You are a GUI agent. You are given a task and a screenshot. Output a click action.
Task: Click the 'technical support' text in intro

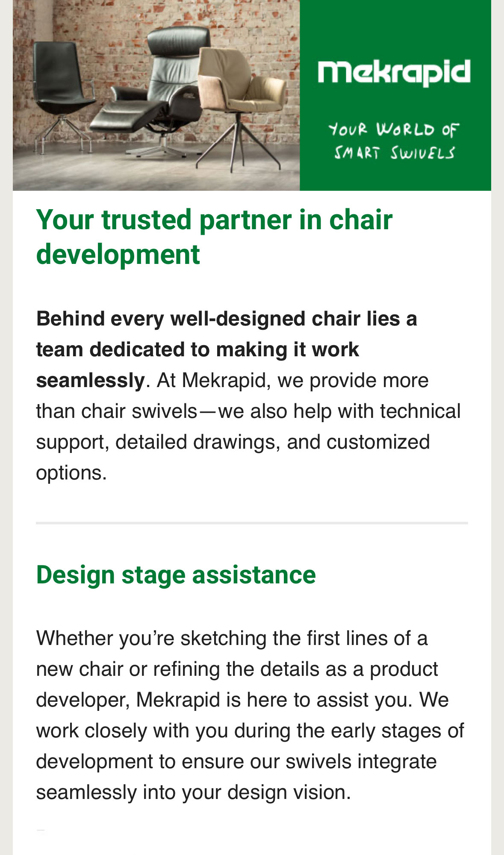(248, 426)
